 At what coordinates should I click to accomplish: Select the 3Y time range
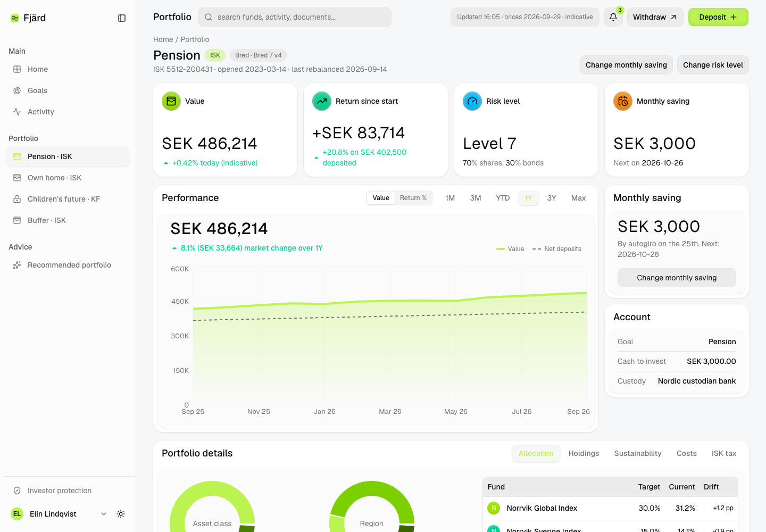coord(552,198)
